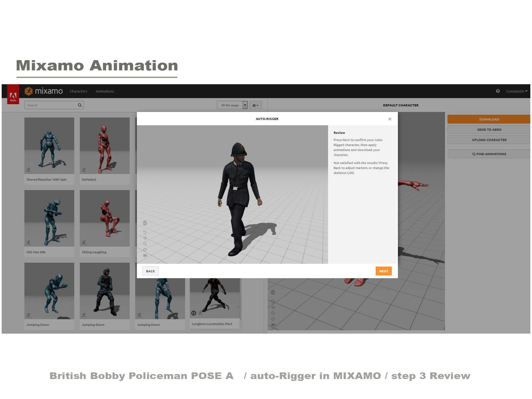Click the search magnifier icon in search box
Viewport: 532px width, 399px height.
[80, 105]
